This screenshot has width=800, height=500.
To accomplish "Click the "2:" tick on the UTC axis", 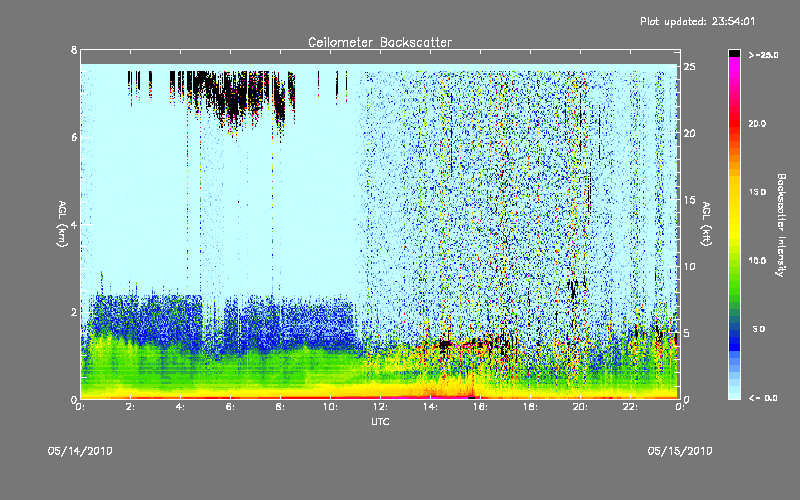I will tap(130, 407).
